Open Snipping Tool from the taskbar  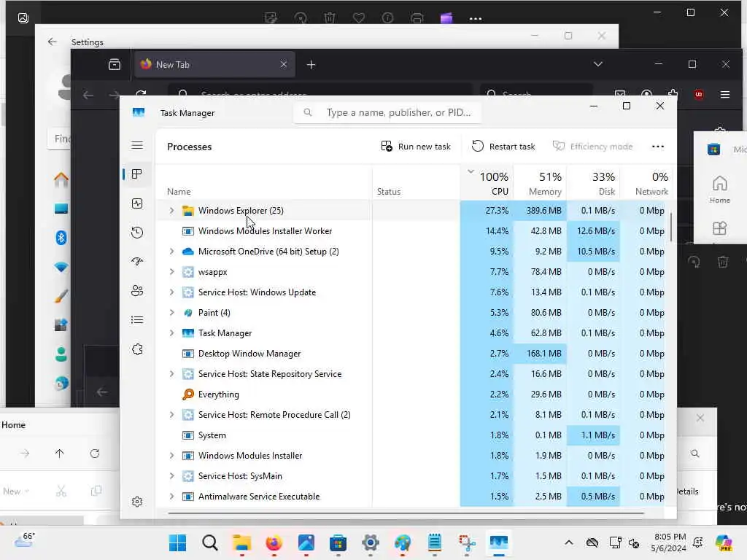coord(467,542)
